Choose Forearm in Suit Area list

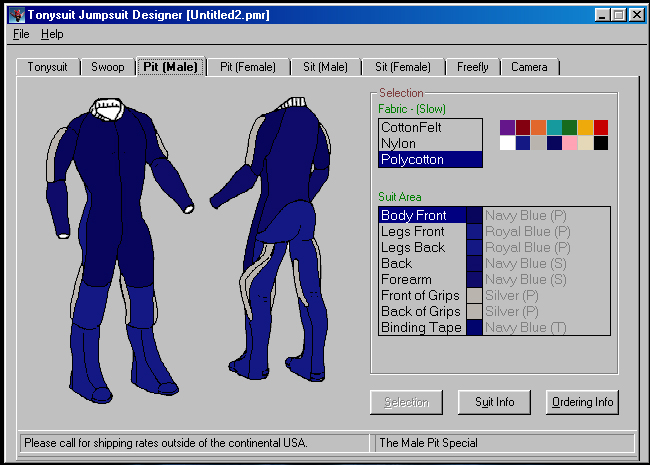pos(406,279)
